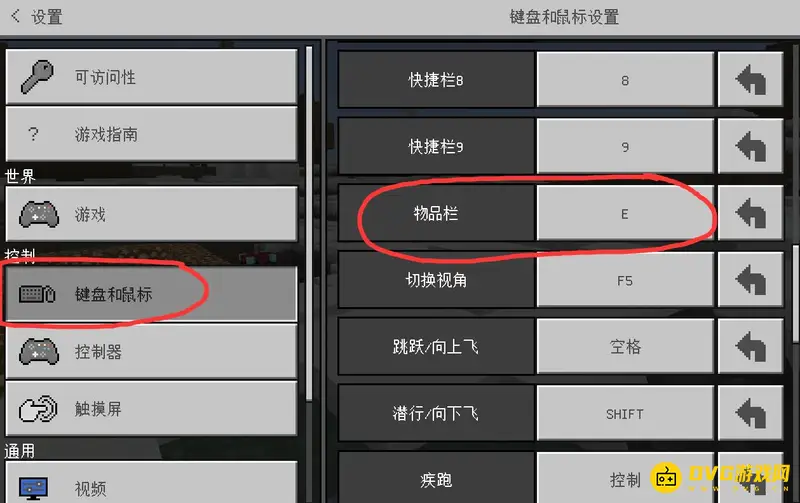Click the key icon for 可访问性
This screenshot has width=800, height=503.
[37, 77]
